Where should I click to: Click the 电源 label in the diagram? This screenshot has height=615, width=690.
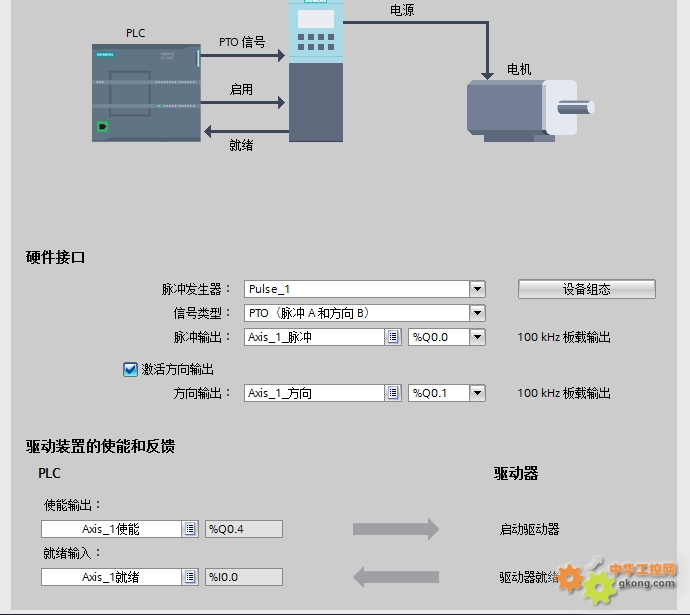402,10
